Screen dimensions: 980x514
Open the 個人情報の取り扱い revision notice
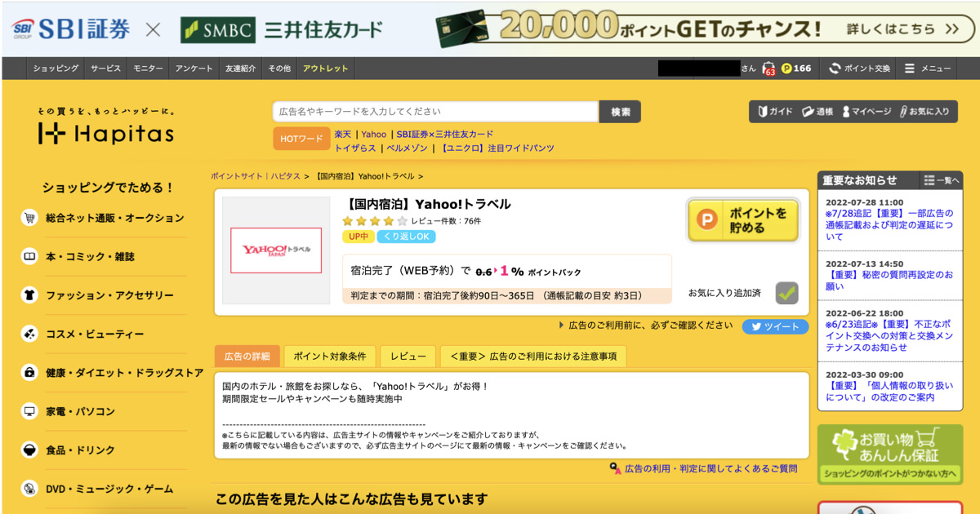click(889, 392)
